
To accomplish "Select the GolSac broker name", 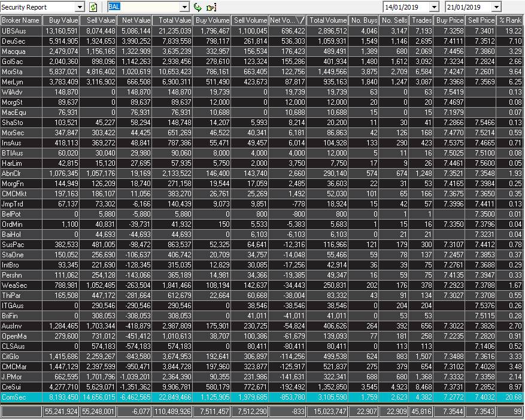I will coord(13,62).
